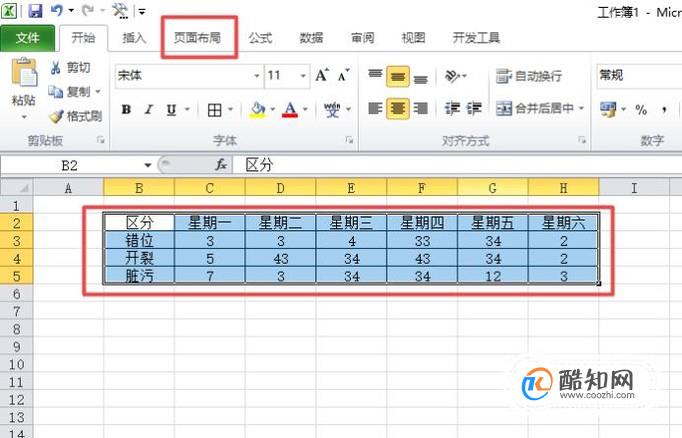This screenshot has height=438, width=682.
Task: Click the formula bar containing 区分
Action: tap(458, 165)
